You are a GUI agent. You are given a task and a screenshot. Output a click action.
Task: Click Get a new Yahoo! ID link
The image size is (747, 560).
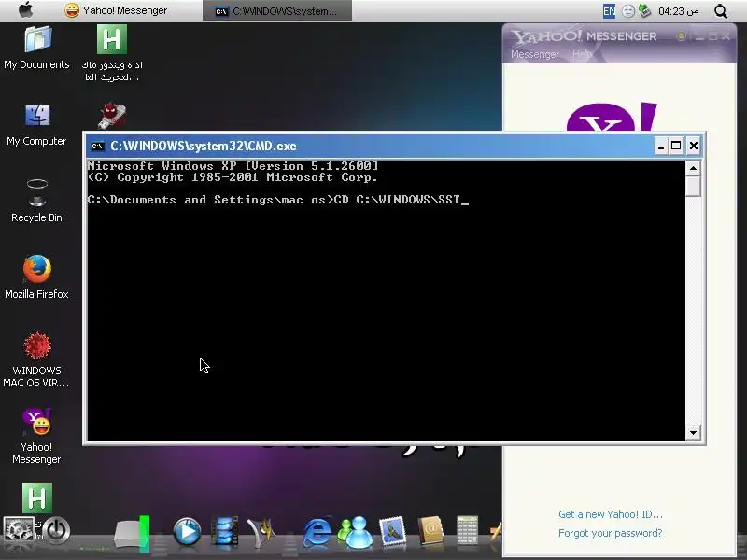click(611, 514)
